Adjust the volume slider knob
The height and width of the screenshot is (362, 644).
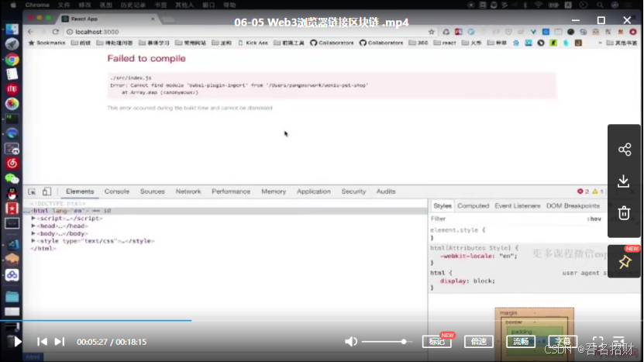[x=404, y=342]
